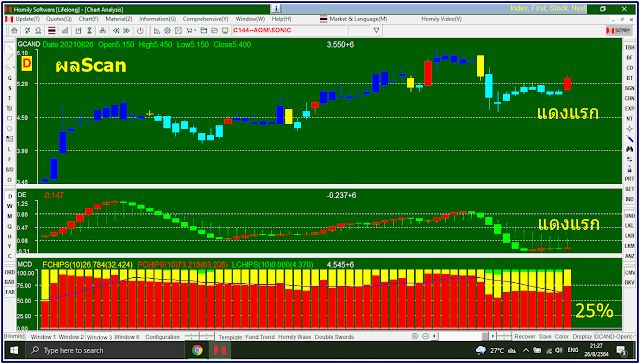Switch to the Window 1 tab
Screen dimensions: 640x364
click(x=44, y=337)
